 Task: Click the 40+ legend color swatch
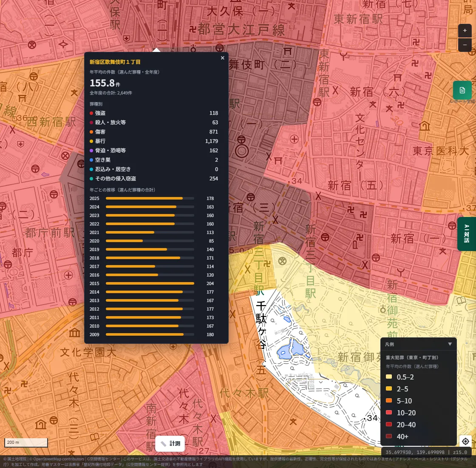(x=388, y=436)
